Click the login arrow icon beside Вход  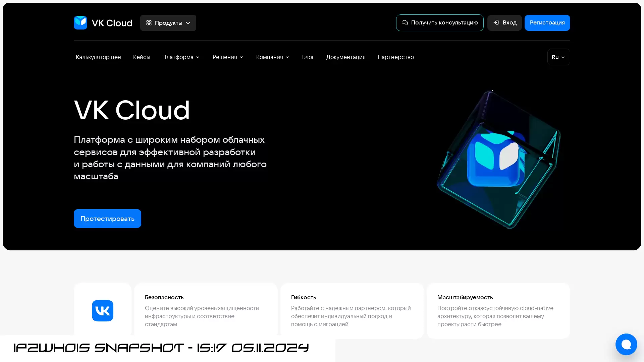[x=496, y=22]
